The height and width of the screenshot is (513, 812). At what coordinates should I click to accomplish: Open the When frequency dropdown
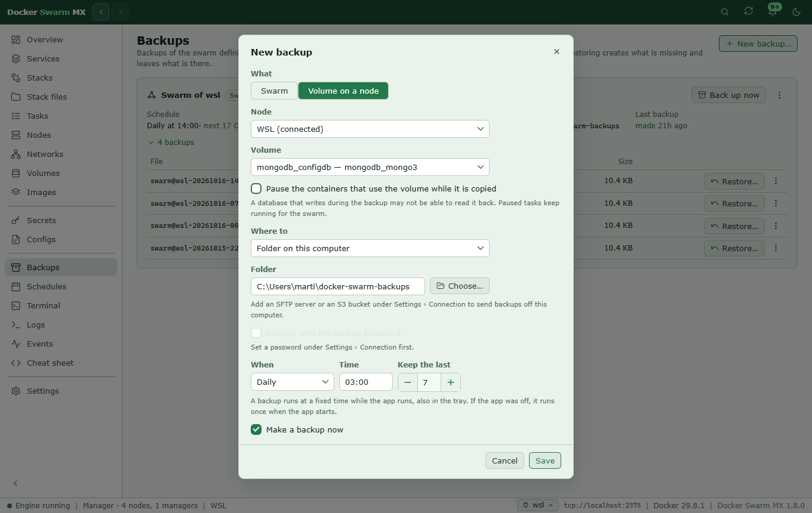pyautogui.click(x=293, y=382)
